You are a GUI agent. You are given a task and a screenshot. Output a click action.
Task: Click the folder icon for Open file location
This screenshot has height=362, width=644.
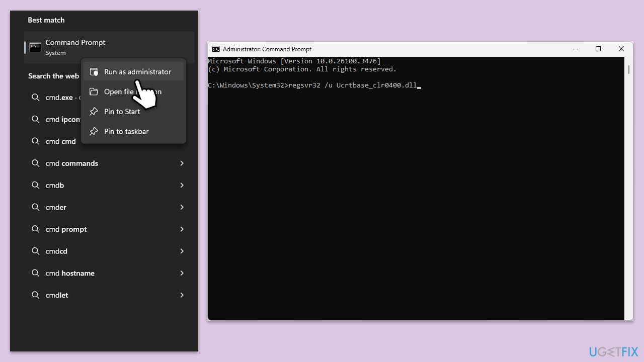coord(94,92)
